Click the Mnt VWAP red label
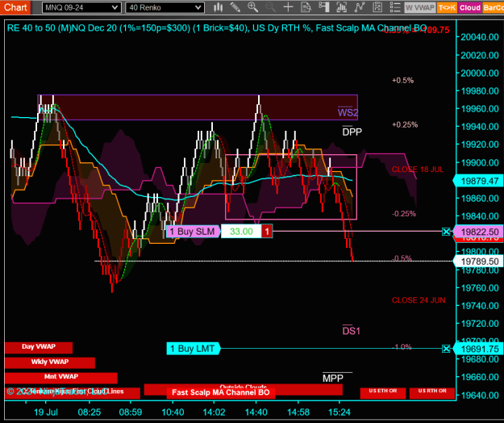504x423 pixels. (61, 378)
